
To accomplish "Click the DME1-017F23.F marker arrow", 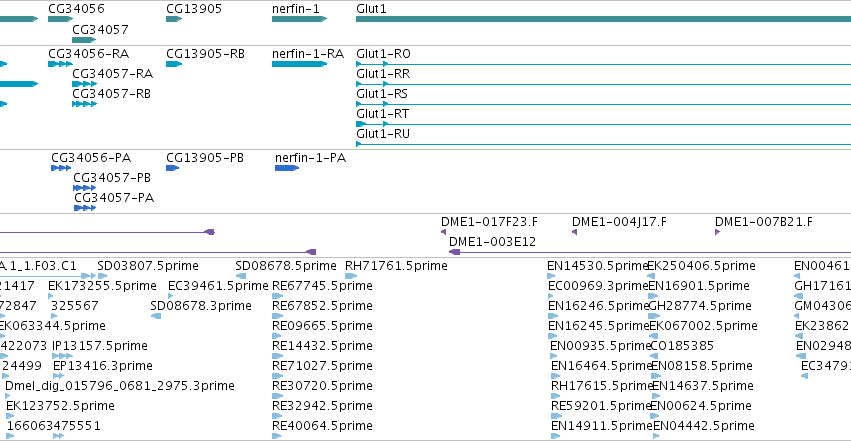I will coord(443,232).
